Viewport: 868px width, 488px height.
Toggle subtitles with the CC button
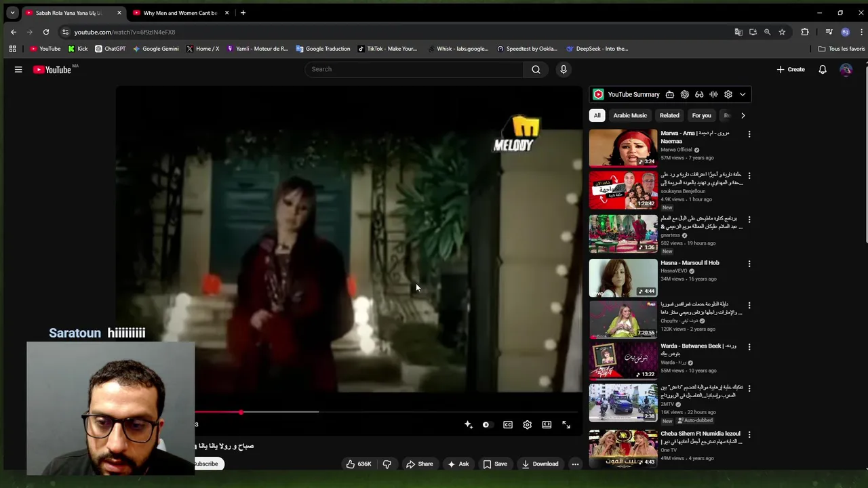click(x=508, y=424)
